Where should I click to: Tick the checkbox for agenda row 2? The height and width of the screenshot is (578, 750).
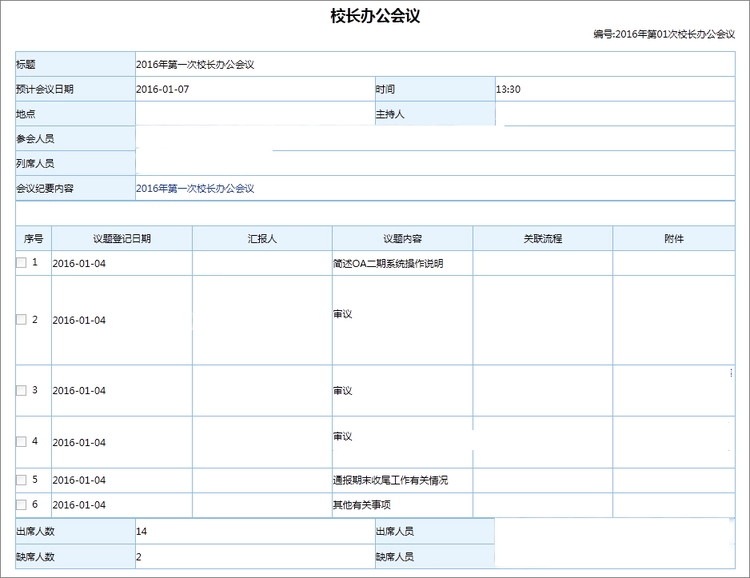point(21,320)
